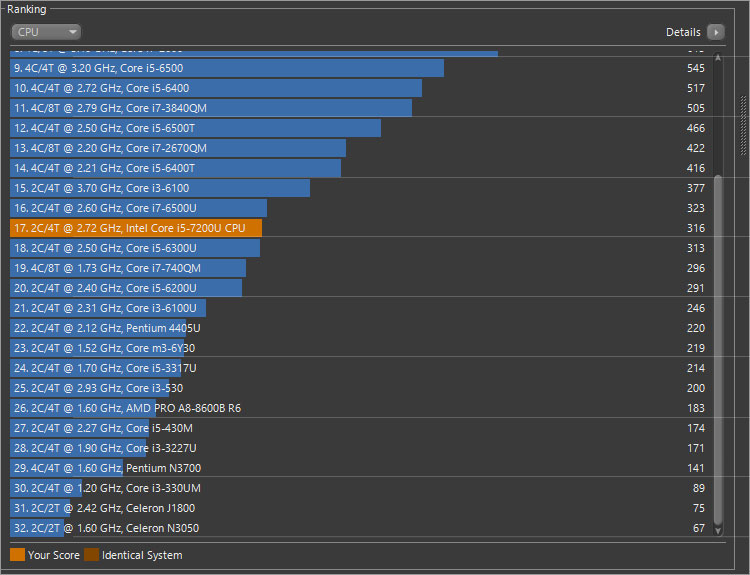Click the Details arrow button
Image resolution: width=750 pixels, height=575 pixels.
(x=715, y=32)
